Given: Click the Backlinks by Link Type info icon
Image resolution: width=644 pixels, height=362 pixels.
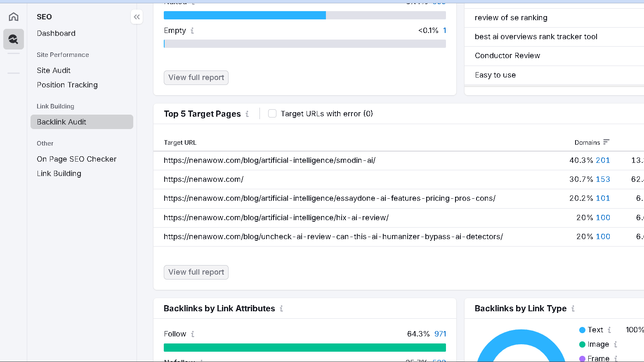Looking at the screenshot, I should (573, 308).
